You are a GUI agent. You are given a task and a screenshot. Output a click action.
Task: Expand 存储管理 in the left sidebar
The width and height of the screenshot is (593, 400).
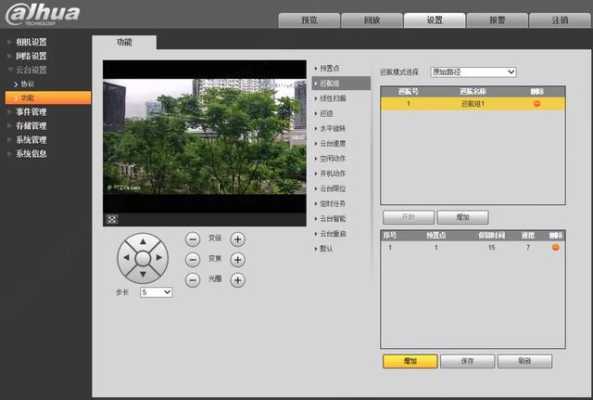(x=31, y=126)
